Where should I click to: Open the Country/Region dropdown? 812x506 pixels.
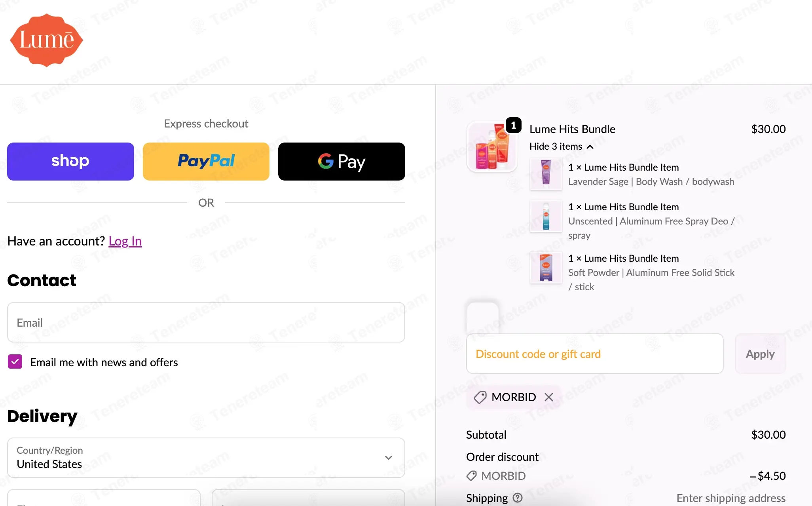pyautogui.click(x=206, y=458)
